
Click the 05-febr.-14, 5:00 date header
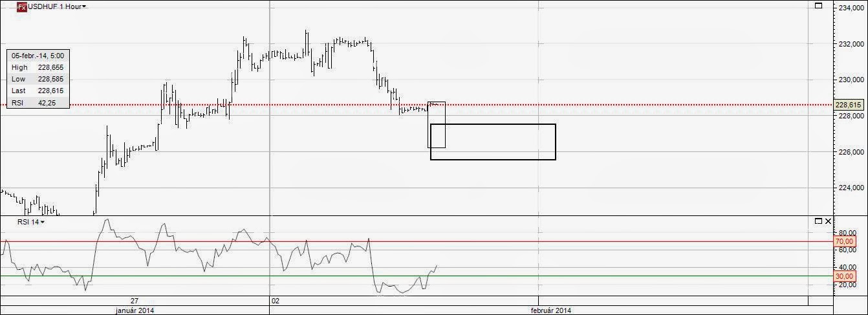(38, 56)
